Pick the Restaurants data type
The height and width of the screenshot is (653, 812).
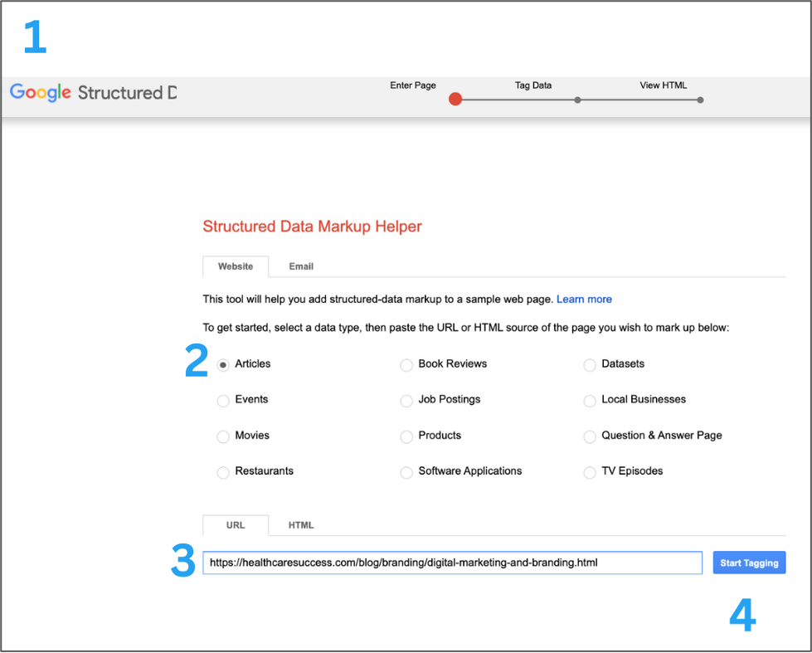coord(223,472)
